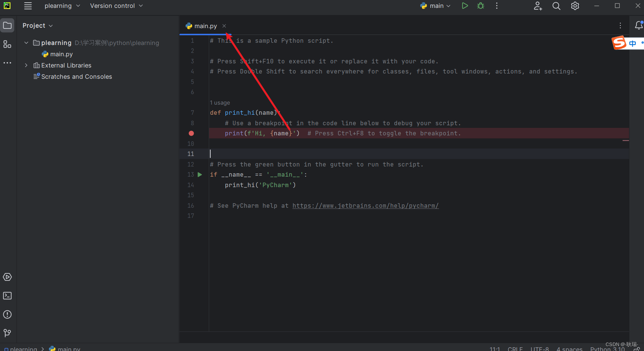
Task: Select main.py in project tree
Action: point(57,54)
